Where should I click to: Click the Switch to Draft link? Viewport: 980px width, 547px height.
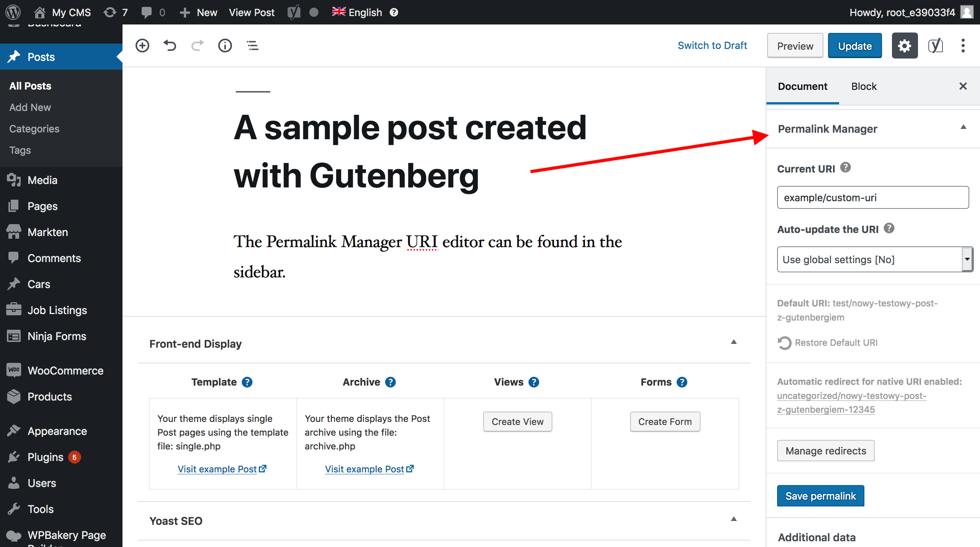pos(712,46)
